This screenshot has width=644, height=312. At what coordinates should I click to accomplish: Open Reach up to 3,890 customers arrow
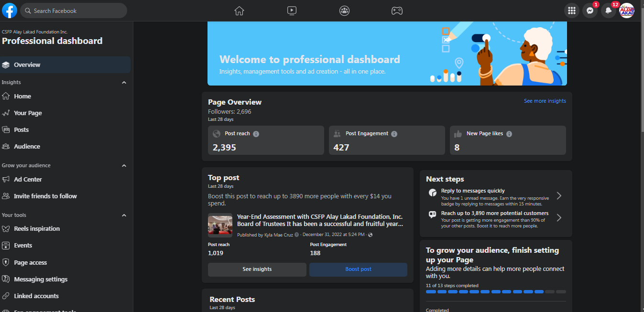[x=559, y=218]
